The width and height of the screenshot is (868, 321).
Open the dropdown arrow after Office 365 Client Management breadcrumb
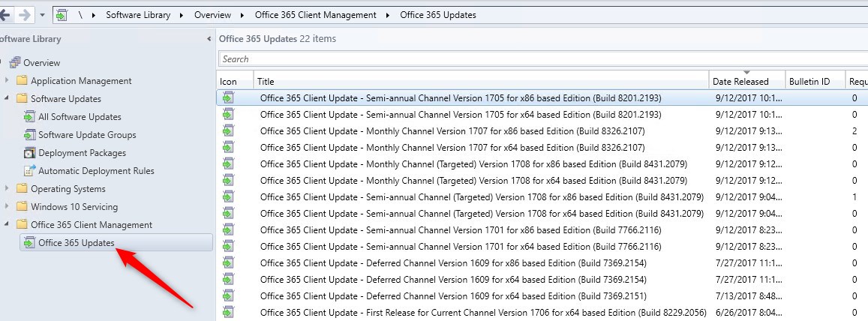click(388, 15)
